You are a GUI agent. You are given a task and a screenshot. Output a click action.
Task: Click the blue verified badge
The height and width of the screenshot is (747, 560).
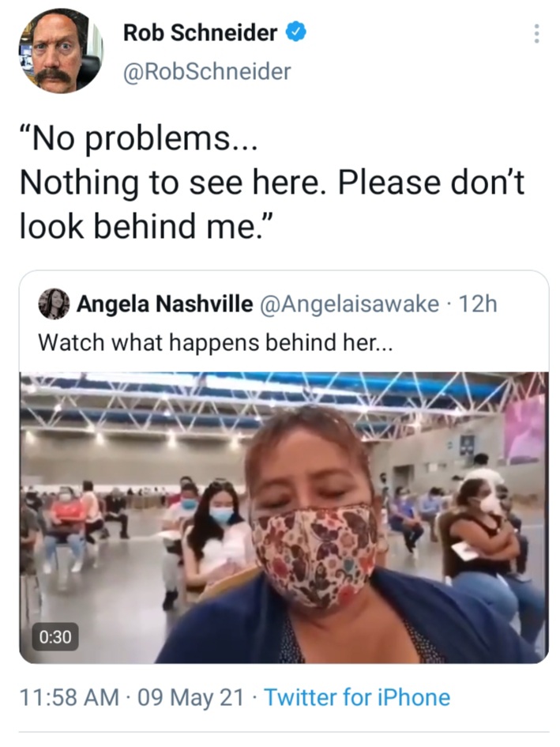tap(295, 32)
